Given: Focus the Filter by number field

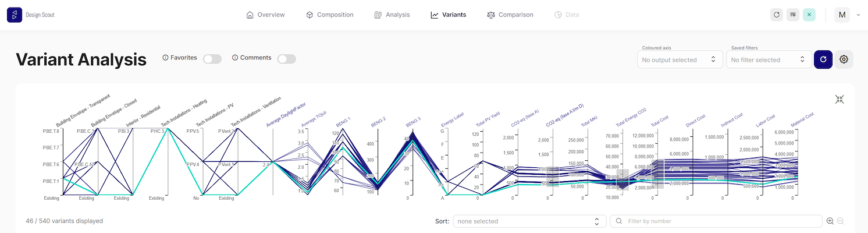Looking at the screenshot, I should point(716,221).
